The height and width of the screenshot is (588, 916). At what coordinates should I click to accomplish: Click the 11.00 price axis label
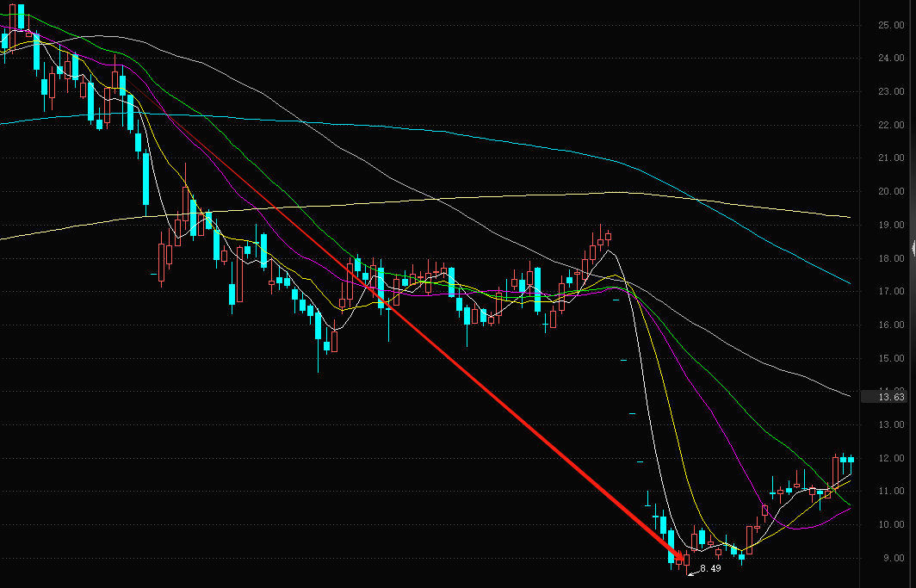point(892,491)
